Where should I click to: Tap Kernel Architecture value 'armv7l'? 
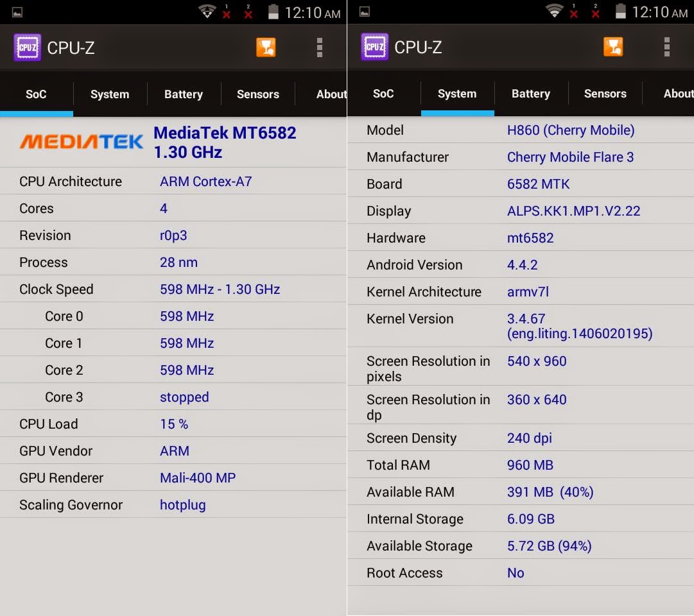point(528,292)
